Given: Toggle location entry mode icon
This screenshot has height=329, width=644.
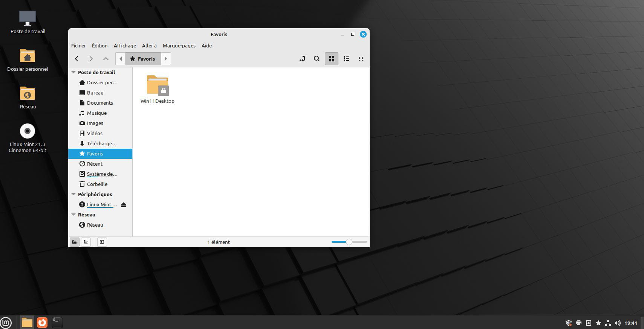Looking at the screenshot, I should (x=302, y=59).
